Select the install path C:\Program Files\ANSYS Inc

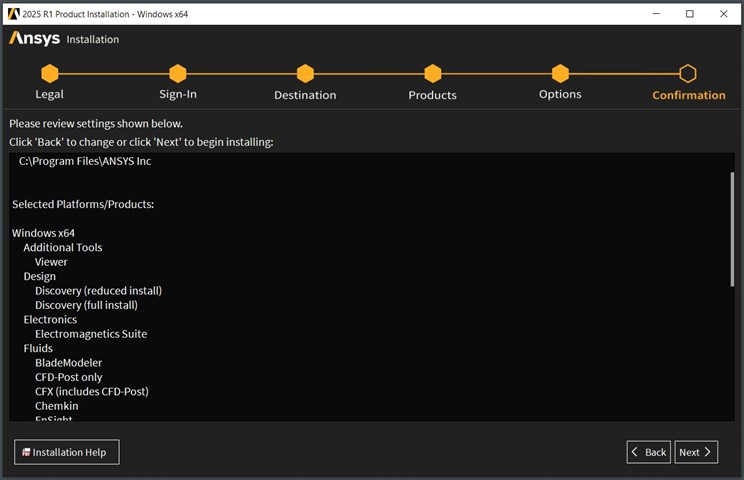click(x=85, y=161)
